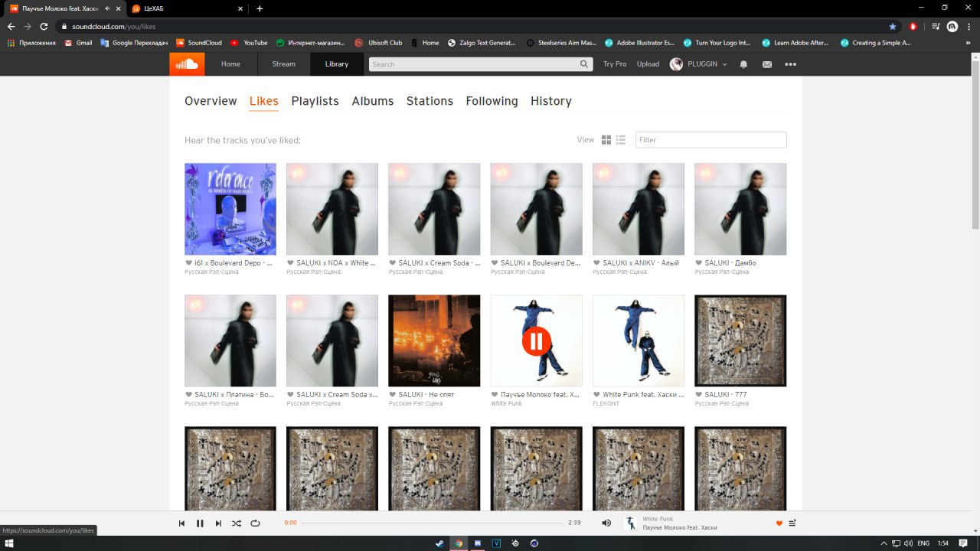
Task: Click the player progress timeline bar
Action: coord(433,523)
